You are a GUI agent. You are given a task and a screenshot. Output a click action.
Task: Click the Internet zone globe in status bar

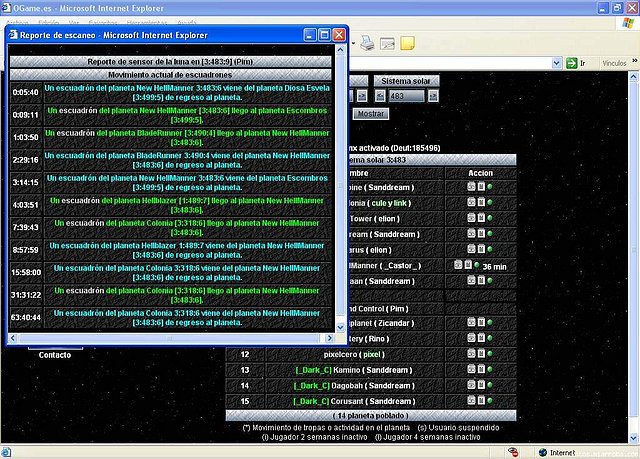tap(542, 452)
